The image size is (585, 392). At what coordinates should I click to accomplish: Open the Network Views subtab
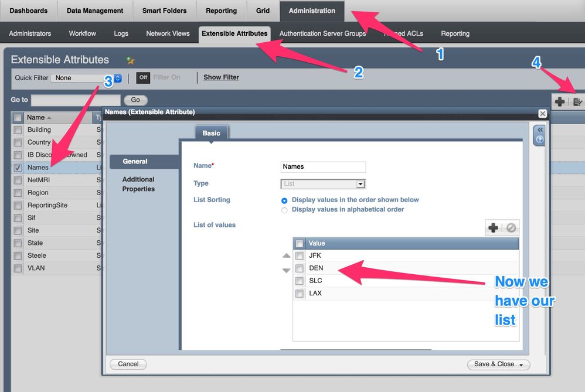pos(168,33)
